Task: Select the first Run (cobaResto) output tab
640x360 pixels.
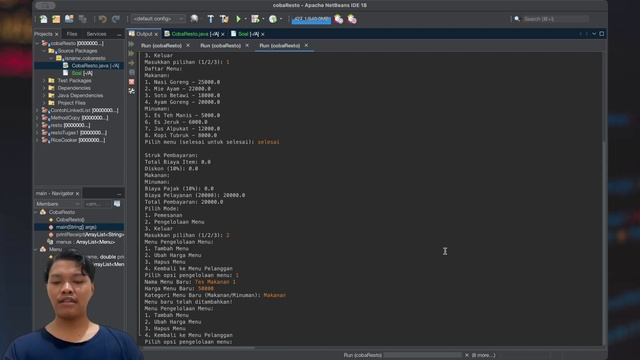Action: tap(161, 46)
